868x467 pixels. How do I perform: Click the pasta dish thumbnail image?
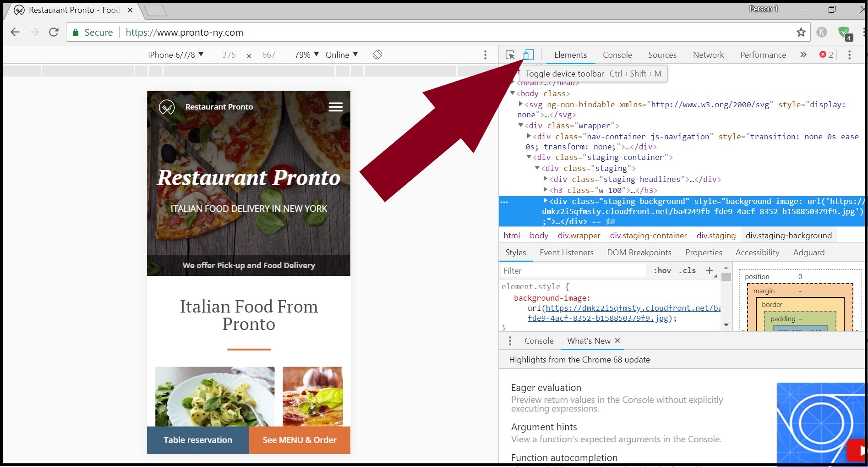click(x=215, y=396)
